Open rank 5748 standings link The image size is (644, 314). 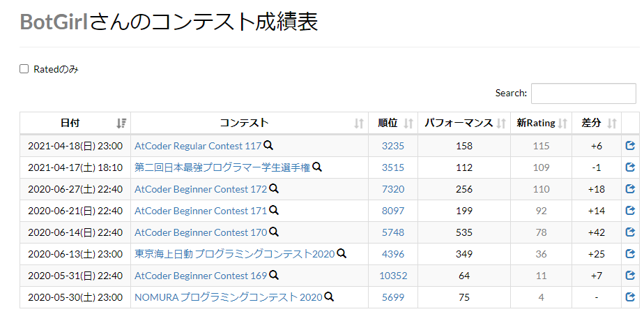coord(393,232)
